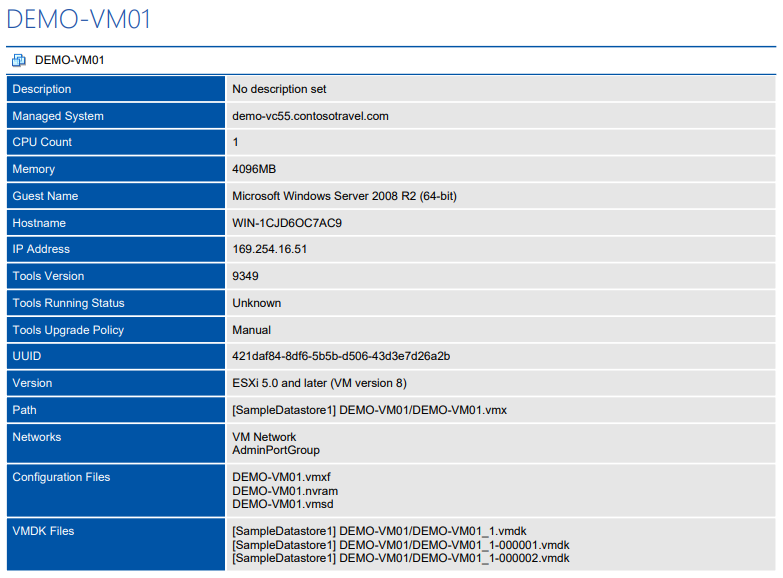Select the Version label cell

116,383
